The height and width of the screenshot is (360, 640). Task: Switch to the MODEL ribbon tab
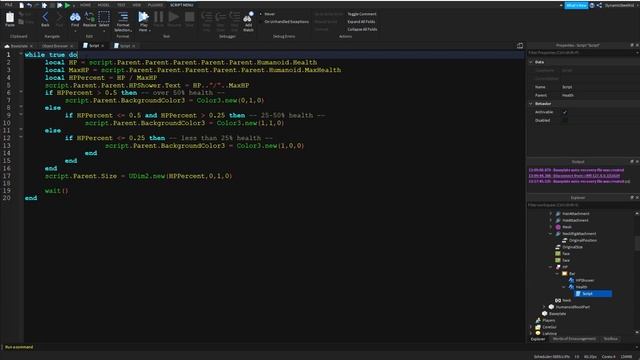pos(104,5)
